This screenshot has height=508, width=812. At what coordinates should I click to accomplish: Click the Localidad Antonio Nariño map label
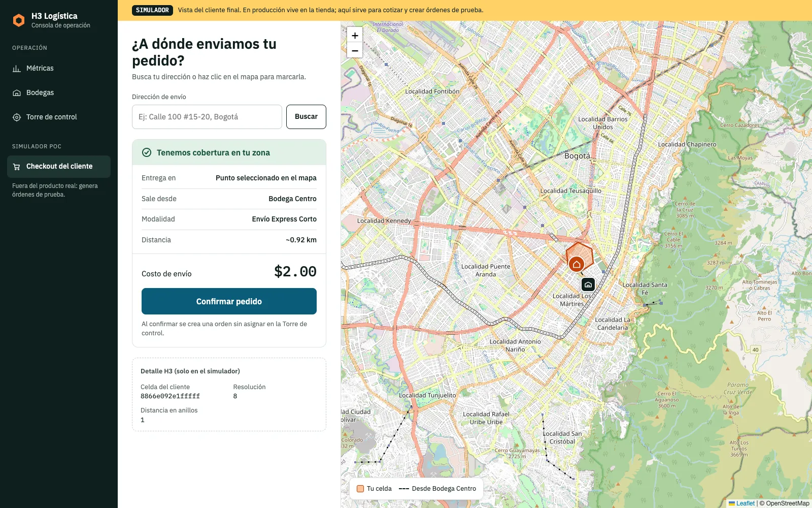pos(515,345)
